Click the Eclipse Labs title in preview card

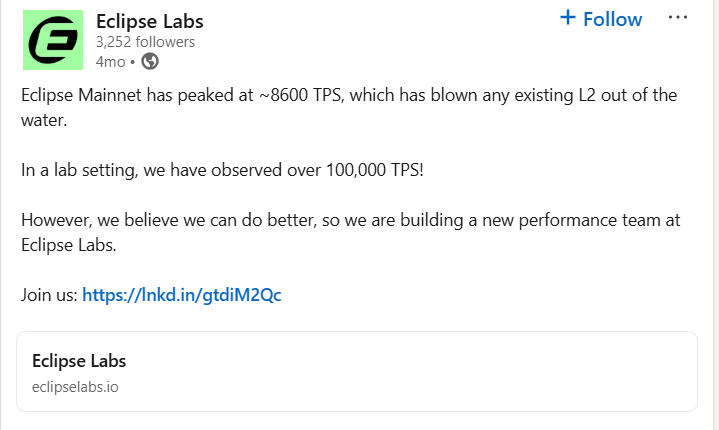(79, 361)
